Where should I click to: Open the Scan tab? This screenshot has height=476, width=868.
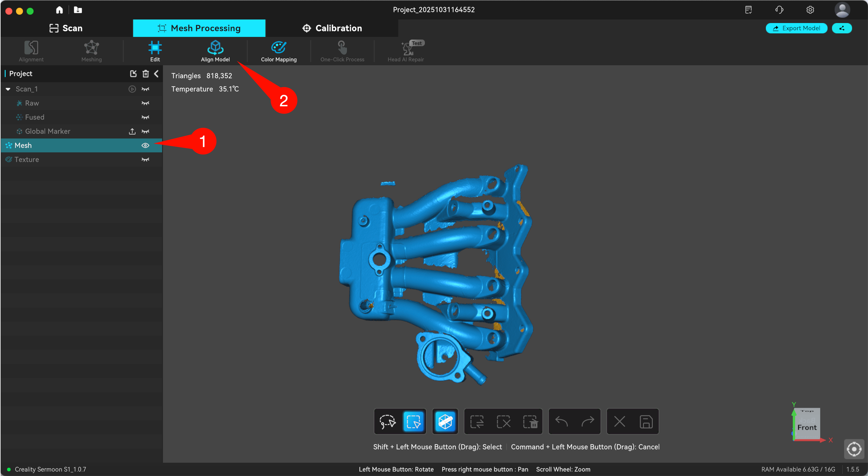point(66,28)
